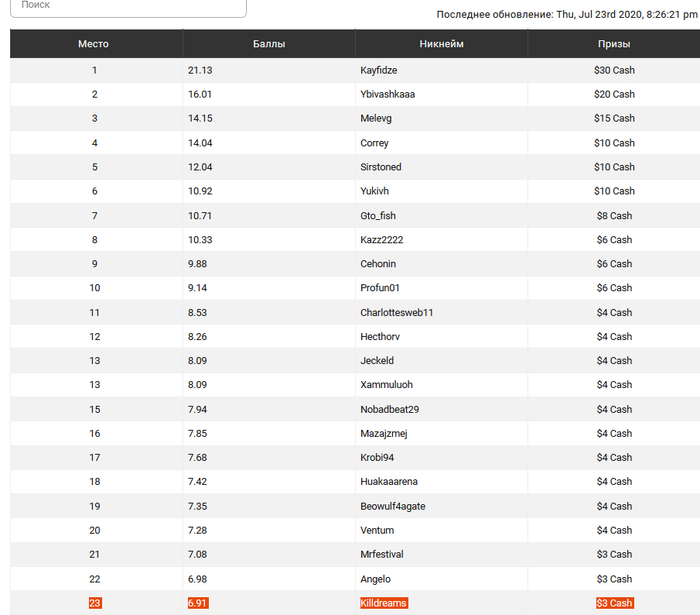
Task: Sort by the Баллы column header
Action: point(269,44)
